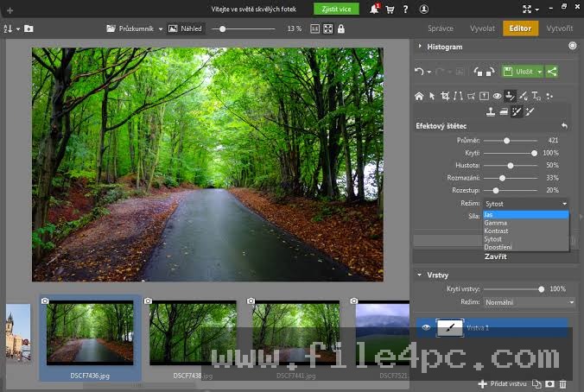Select thumbnail DSCF7438.jpg
Viewport: 584px width, 392px height.
pos(193,339)
